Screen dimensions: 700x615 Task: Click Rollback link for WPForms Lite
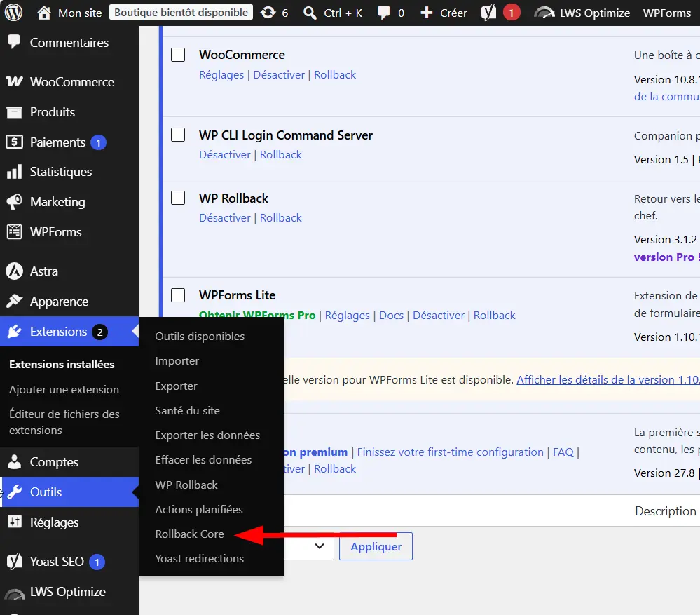(494, 316)
